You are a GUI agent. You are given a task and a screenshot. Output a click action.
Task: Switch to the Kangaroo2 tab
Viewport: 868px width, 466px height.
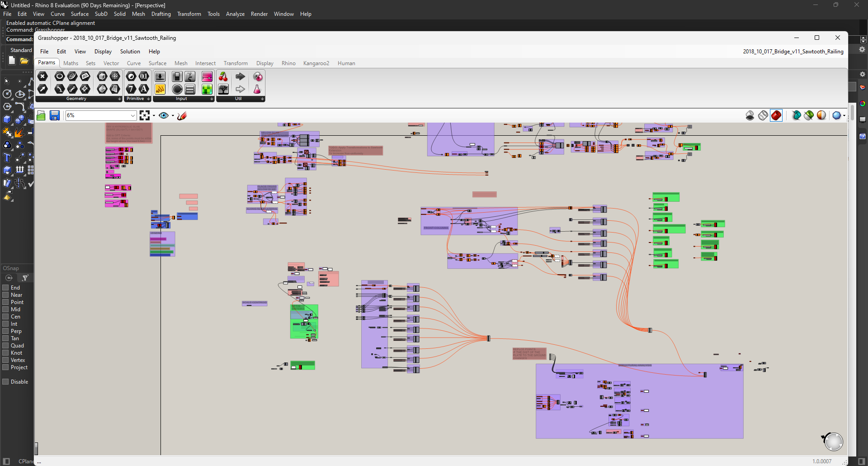tap(316, 63)
